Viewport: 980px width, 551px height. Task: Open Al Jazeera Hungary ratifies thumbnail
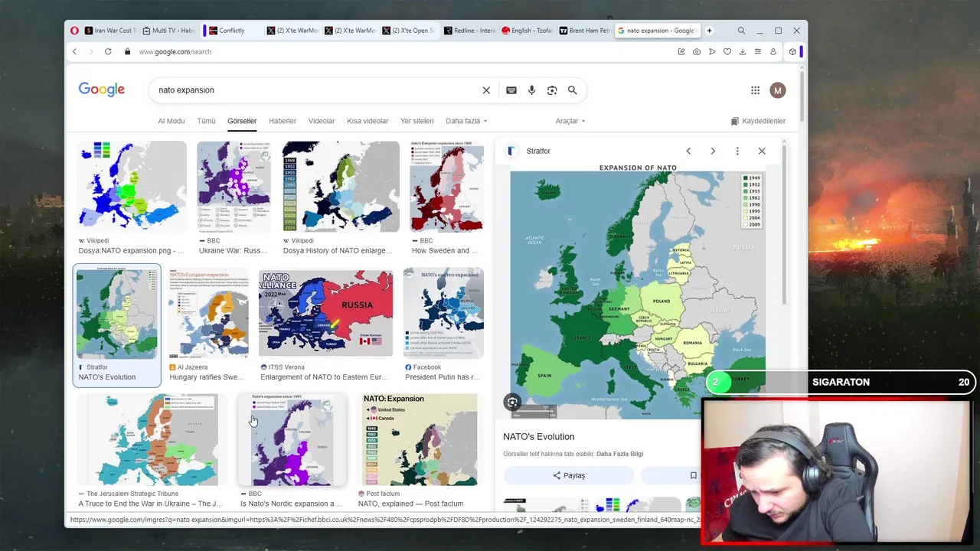click(x=208, y=313)
